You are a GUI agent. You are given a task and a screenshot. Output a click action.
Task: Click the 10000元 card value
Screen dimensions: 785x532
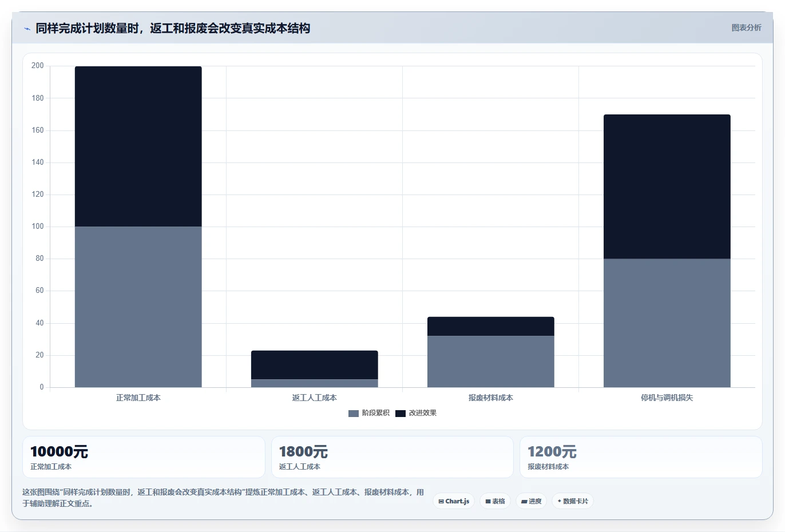pos(59,452)
